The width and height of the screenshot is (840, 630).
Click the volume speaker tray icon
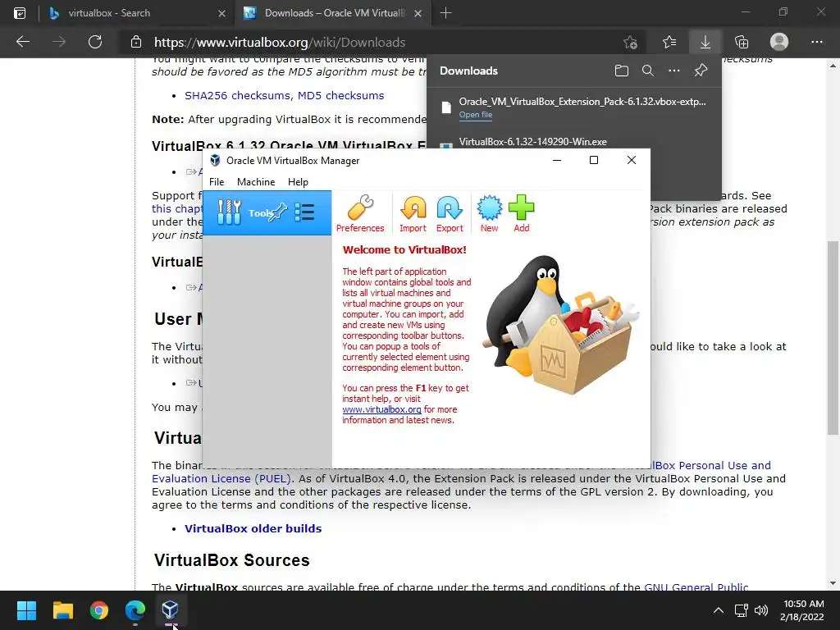pos(760,610)
